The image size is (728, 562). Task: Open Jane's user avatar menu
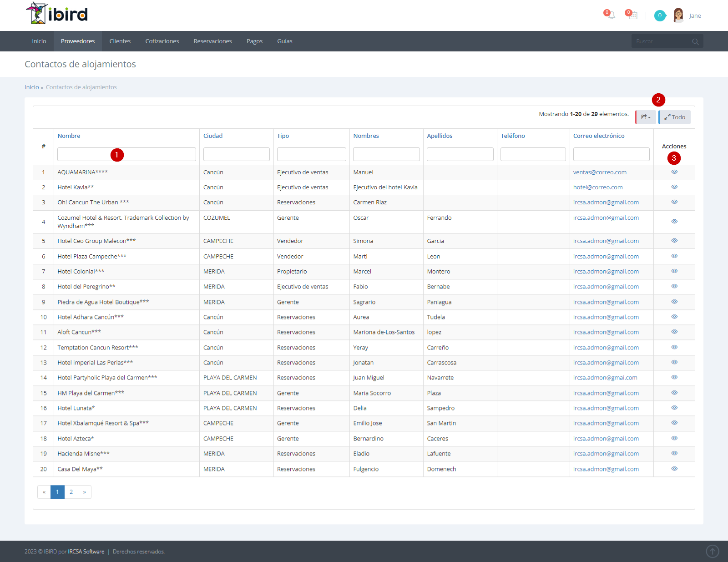coord(678,15)
